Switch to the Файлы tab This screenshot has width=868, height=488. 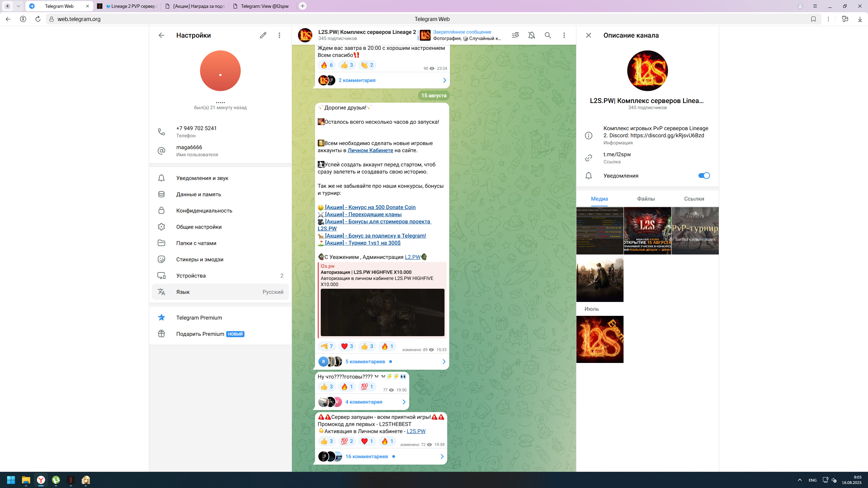646,199
